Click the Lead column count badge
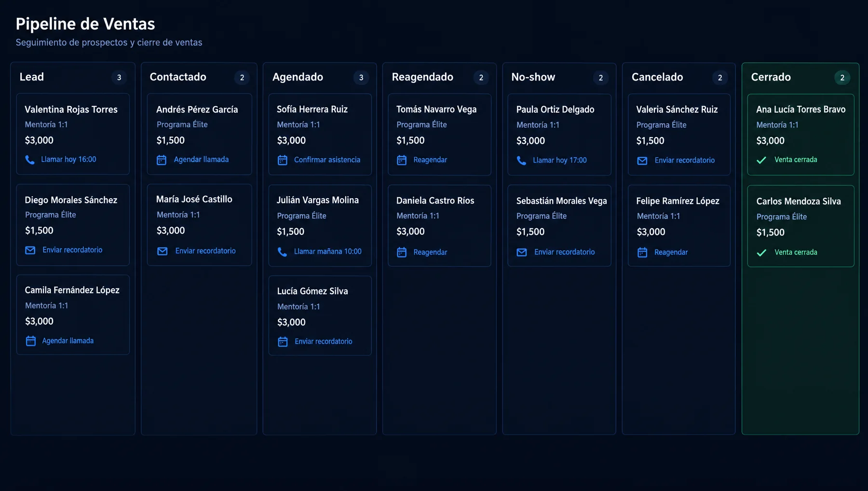The image size is (868, 491). (x=119, y=78)
